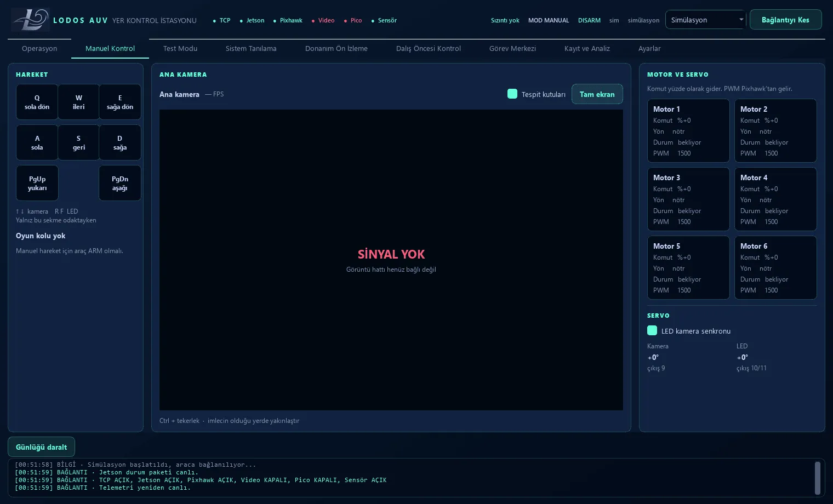Click the Q sola dön key
Screen dimensions: 833x504
(x=37, y=102)
